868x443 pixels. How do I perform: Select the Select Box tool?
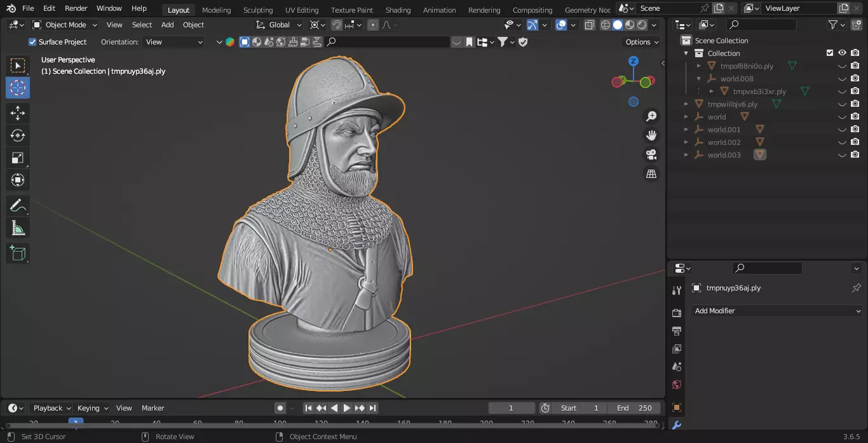[x=18, y=65]
